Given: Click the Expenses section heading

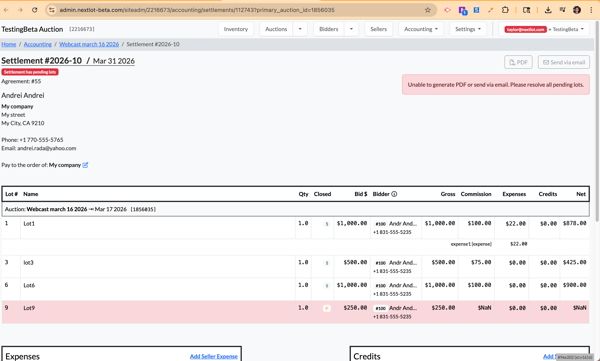Looking at the screenshot, I should point(23,356).
